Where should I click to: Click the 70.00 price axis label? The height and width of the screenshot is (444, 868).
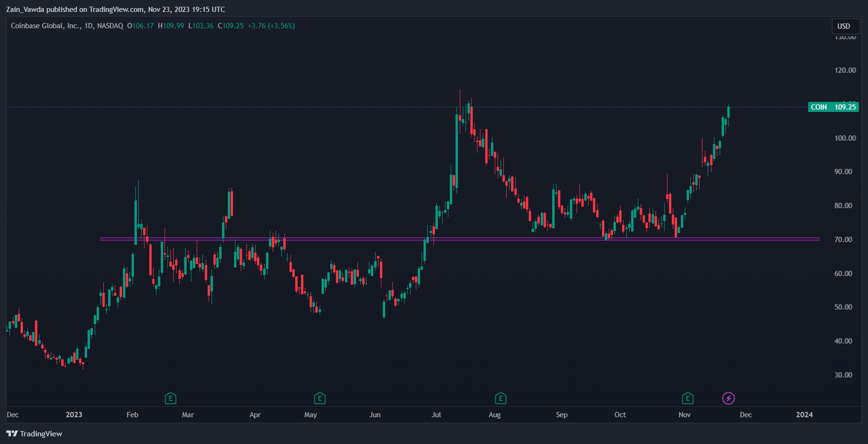coord(843,240)
